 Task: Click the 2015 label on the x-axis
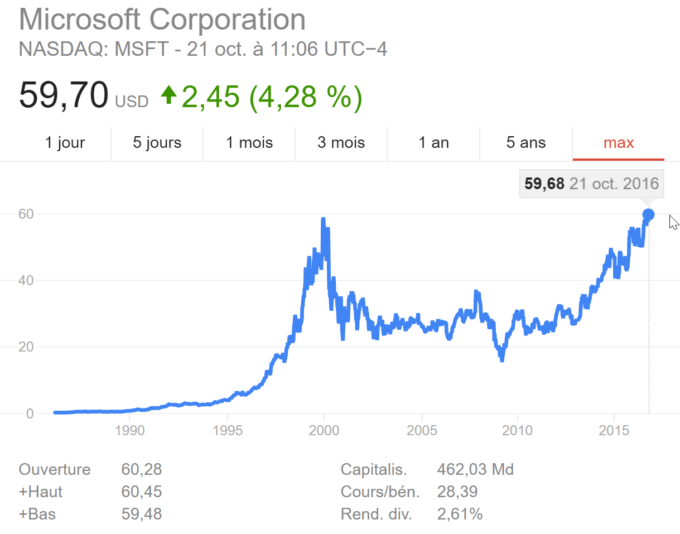tap(614, 430)
